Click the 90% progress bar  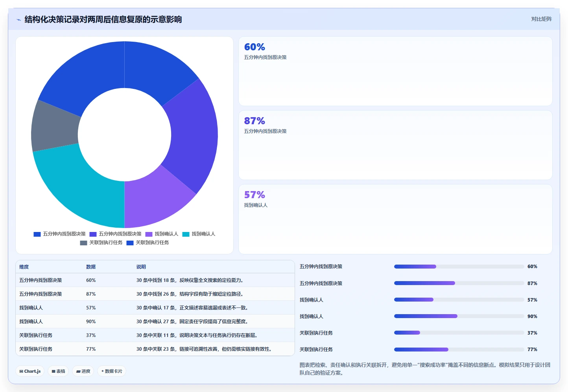coord(459,316)
